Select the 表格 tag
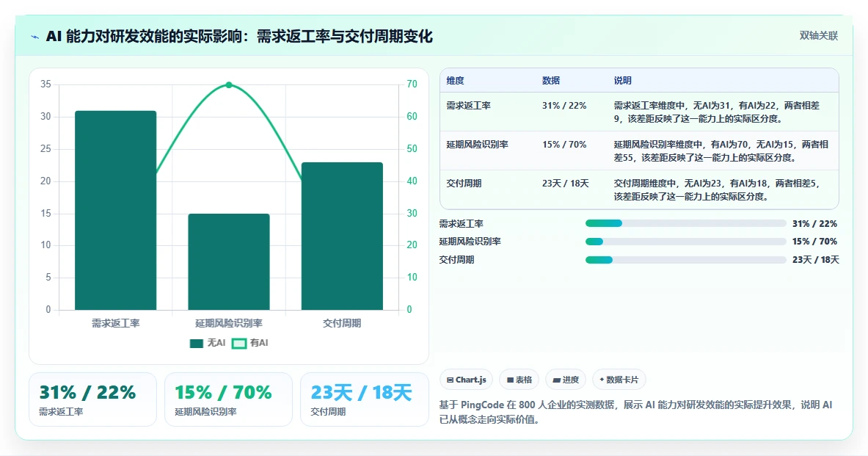Screen dimensions: 868x456 (x=519, y=380)
